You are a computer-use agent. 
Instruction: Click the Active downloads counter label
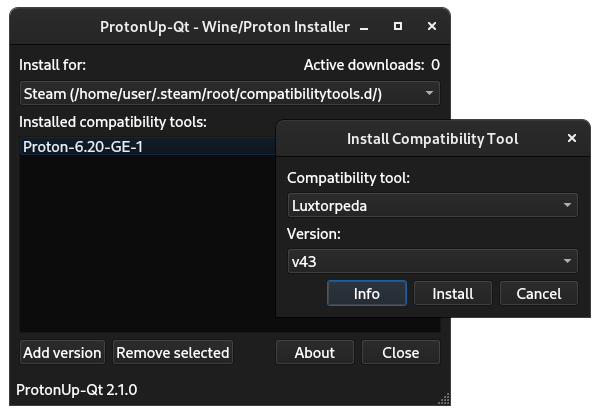tap(371, 65)
